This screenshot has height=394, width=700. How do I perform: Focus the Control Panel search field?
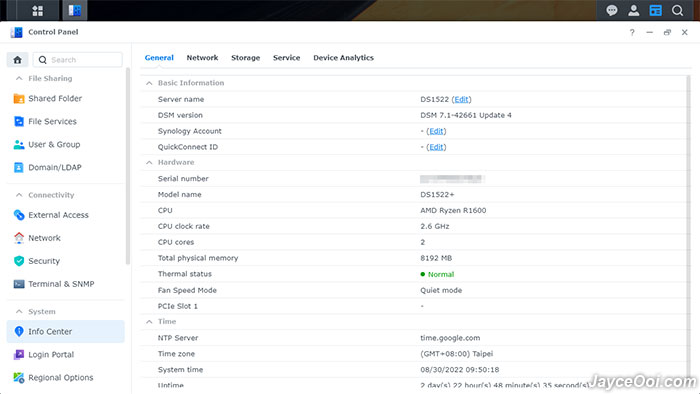click(78, 60)
